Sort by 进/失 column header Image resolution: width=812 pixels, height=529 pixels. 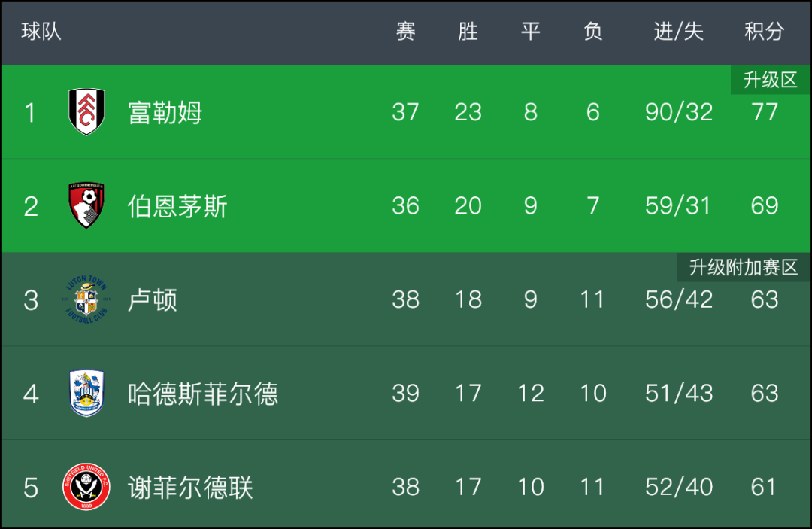pos(678,32)
